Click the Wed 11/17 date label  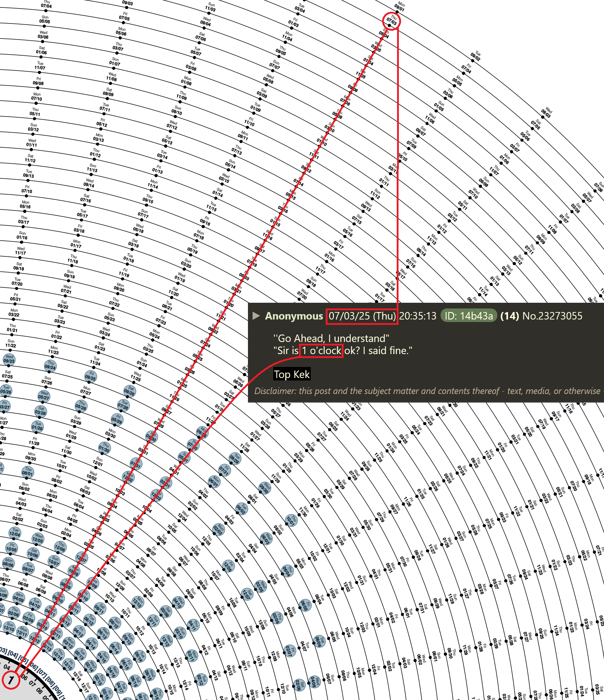point(20,251)
